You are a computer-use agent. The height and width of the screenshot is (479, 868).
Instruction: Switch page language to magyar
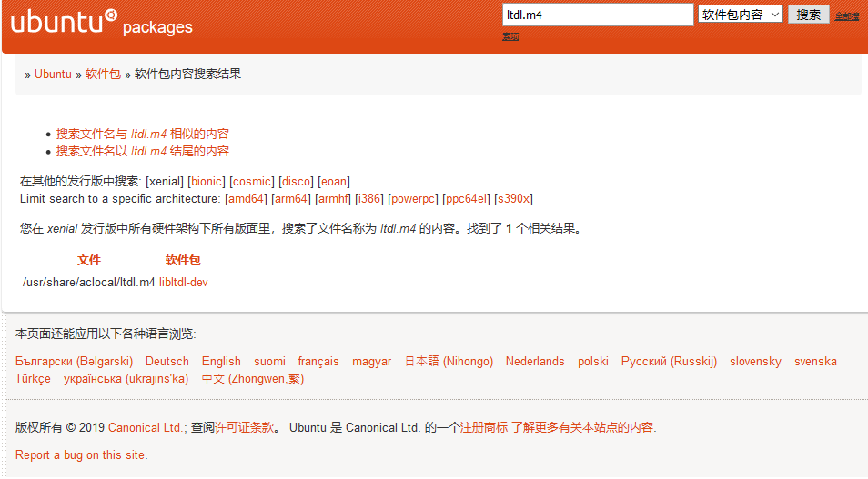(372, 361)
